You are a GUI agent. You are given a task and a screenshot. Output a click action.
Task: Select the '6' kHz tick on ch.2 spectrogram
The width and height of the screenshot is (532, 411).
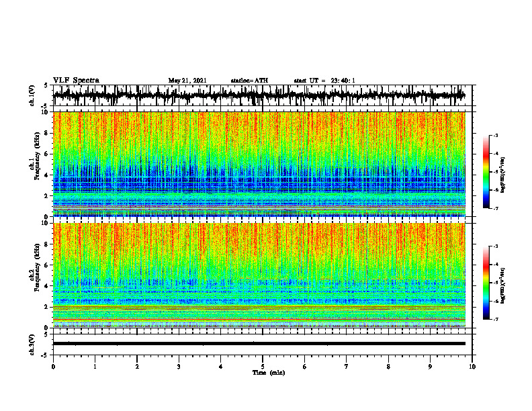click(47, 265)
